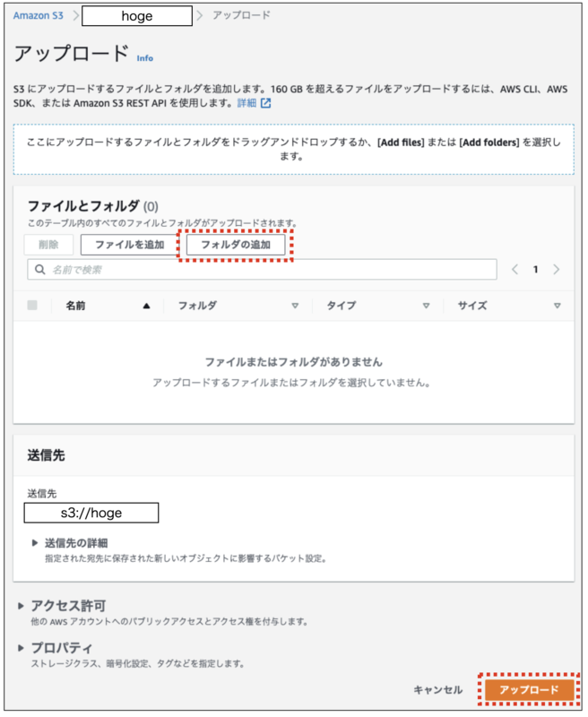Open the hoge bucket breadcrumb

click(137, 16)
